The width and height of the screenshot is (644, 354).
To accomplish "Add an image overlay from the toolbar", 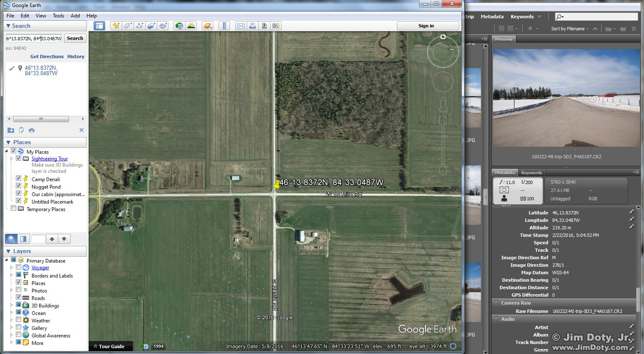I will pyautogui.click(x=151, y=26).
